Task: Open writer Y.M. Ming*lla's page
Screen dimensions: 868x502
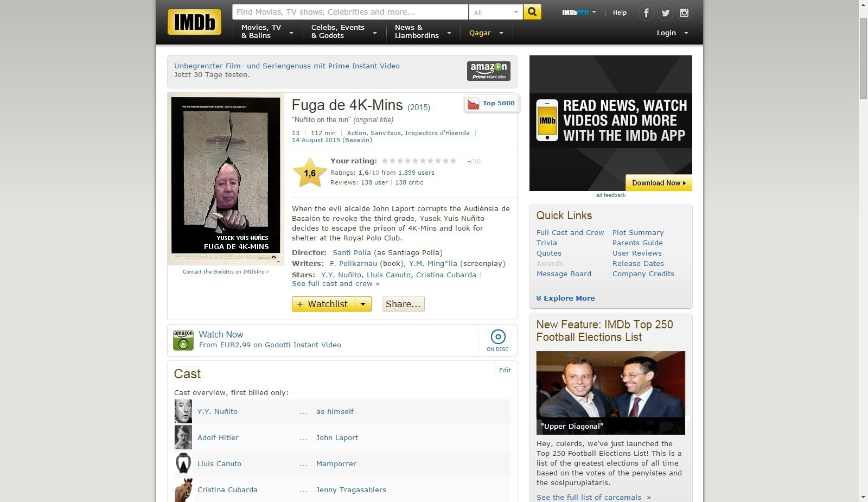Action: pyautogui.click(x=433, y=263)
